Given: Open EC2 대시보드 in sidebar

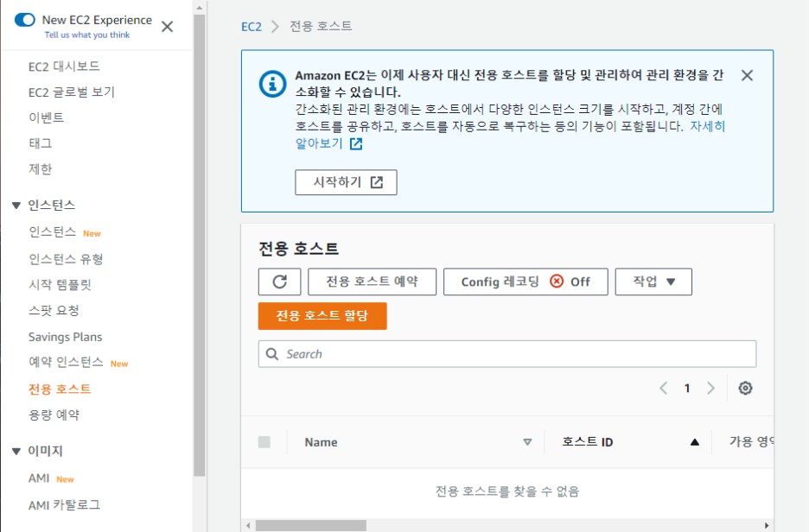Looking at the screenshot, I should coord(64,66).
